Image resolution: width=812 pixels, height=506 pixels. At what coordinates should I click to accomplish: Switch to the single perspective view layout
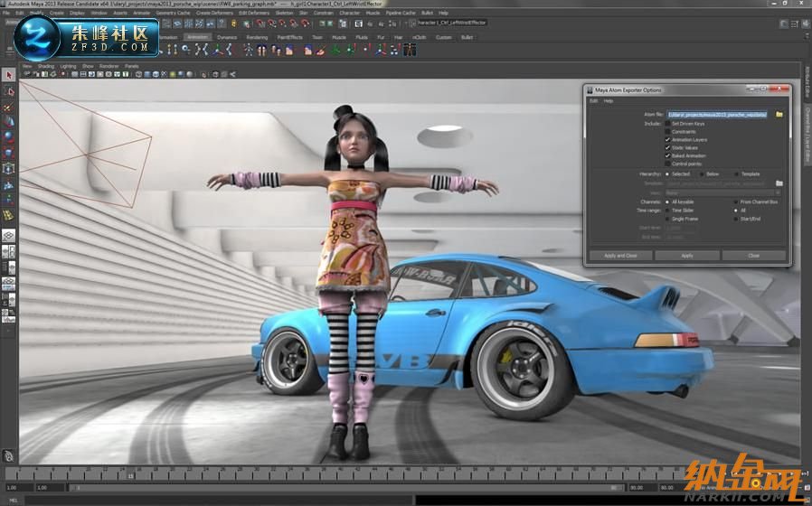9,236
